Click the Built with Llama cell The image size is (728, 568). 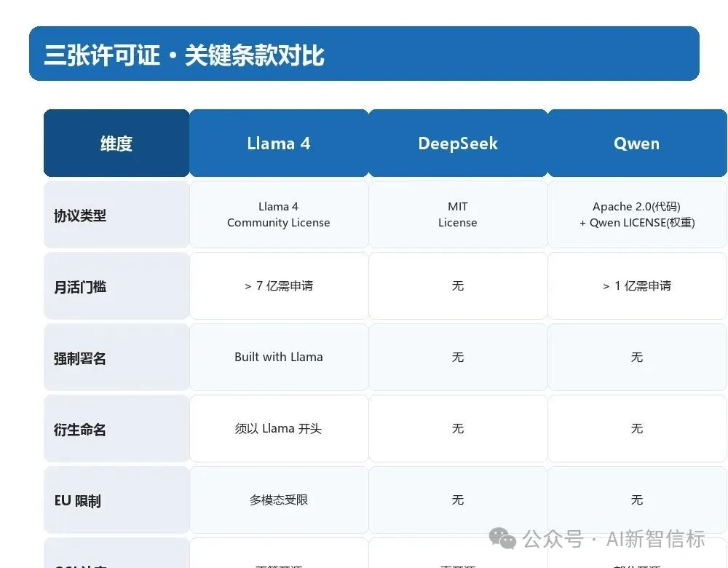[x=279, y=358]
